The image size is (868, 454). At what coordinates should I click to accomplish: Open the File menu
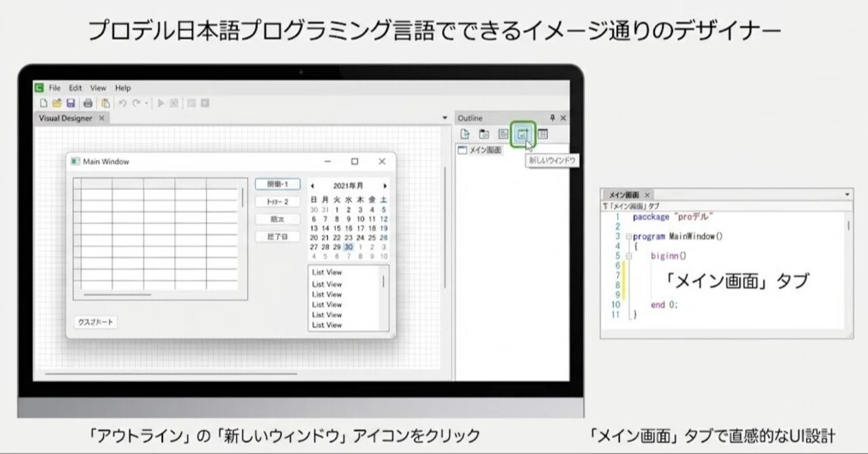pos(55,88)
